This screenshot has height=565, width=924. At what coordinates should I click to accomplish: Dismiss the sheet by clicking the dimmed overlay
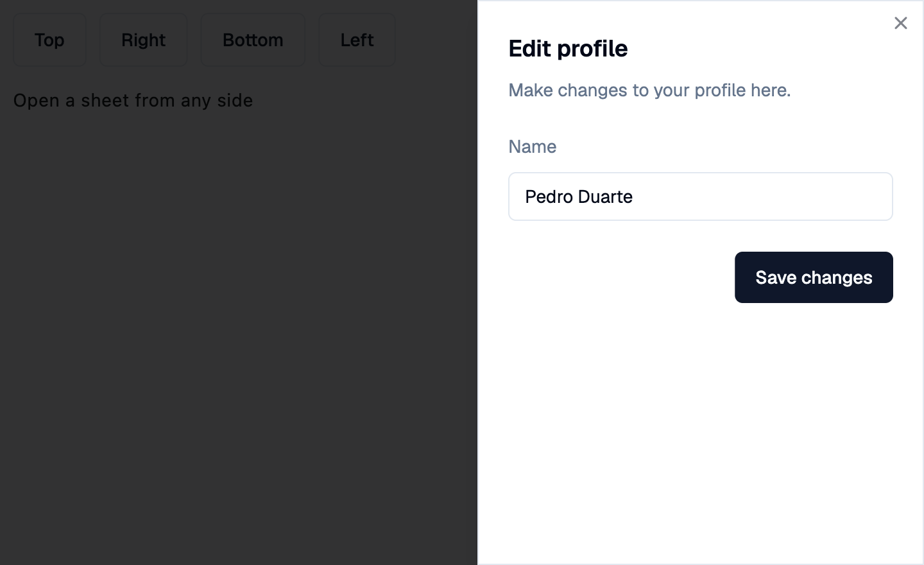pyautogui.click(x=239, y=334)
